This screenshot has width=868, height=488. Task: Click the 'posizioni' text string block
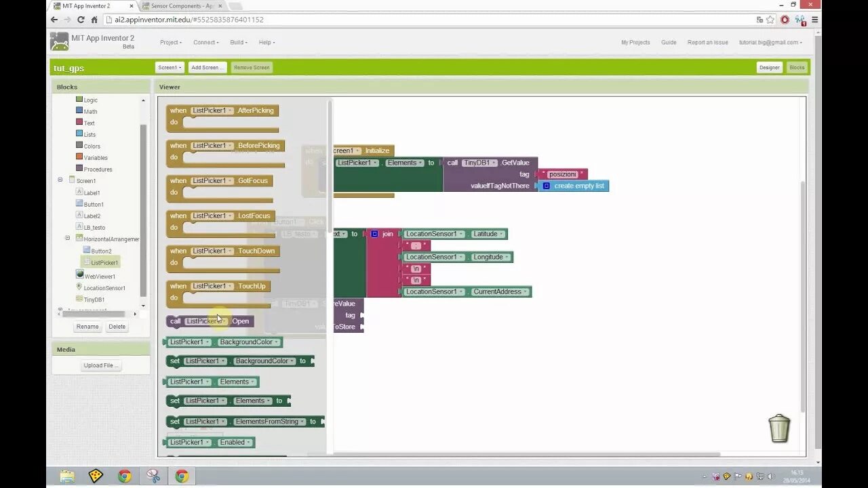563,174
